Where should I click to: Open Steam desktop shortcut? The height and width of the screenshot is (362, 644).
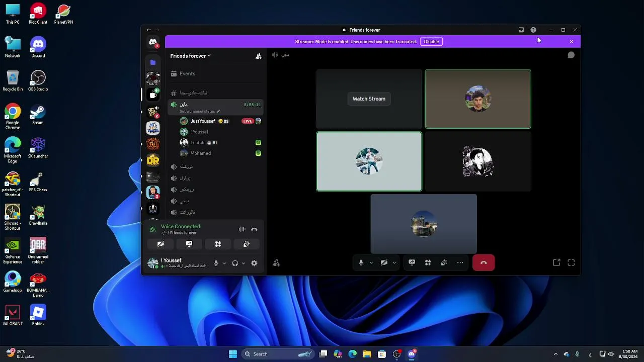38,115
